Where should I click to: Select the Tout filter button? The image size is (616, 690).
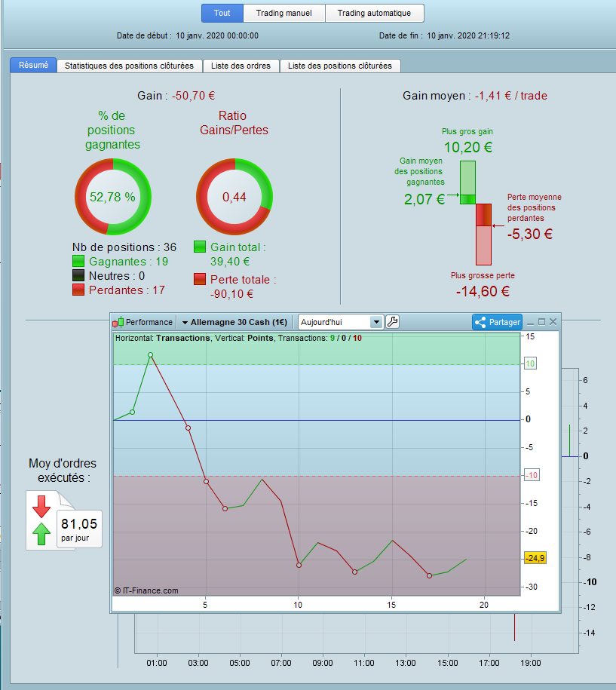[x=222, y=14]
